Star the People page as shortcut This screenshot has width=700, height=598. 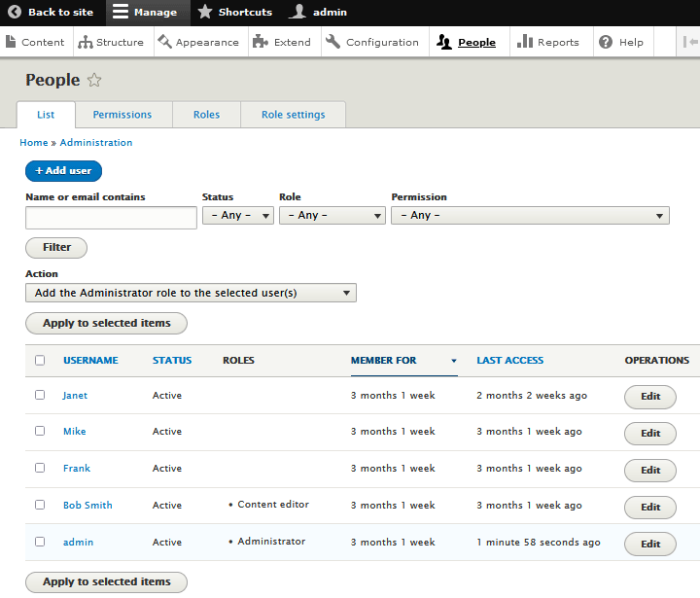(94, 81)
